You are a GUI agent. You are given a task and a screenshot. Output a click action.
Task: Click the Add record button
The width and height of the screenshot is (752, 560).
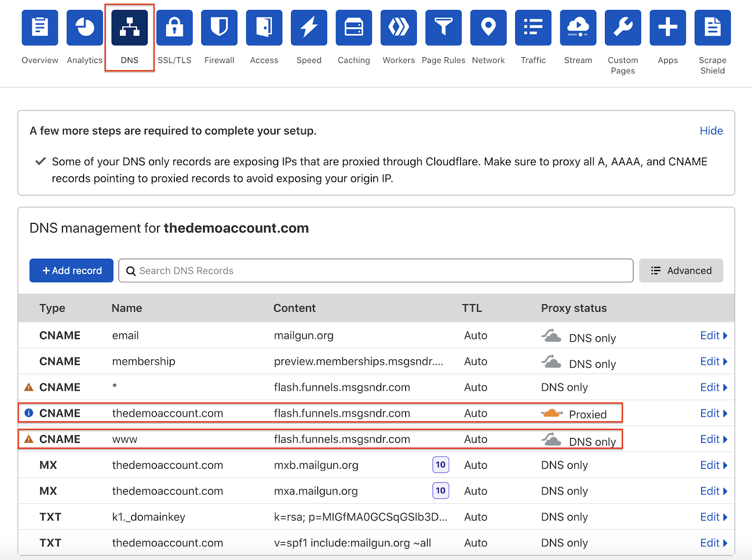71,271
